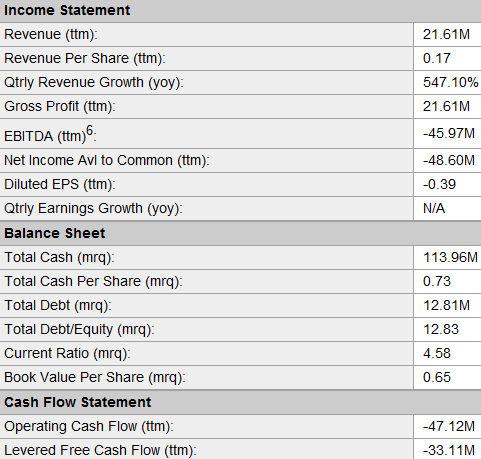Click the Current Ratio value 4.58
The width and height of the screenshot is (481, 459).
pyautogui.click(x=437, y=353)
